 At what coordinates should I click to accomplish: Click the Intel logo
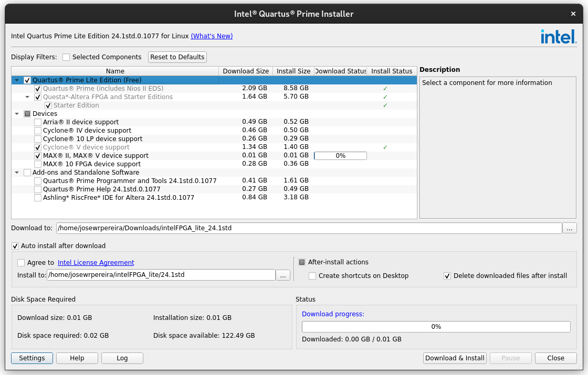(x=559, y=36)
